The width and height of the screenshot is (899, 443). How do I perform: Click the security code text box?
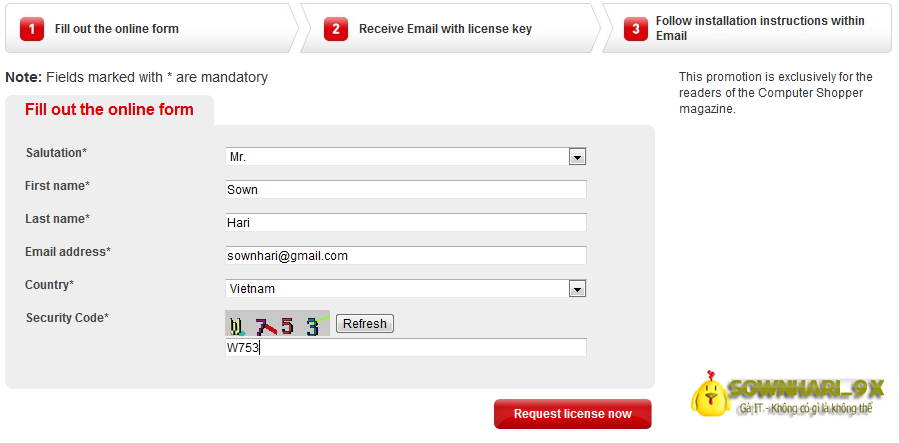tap(406, 348)
